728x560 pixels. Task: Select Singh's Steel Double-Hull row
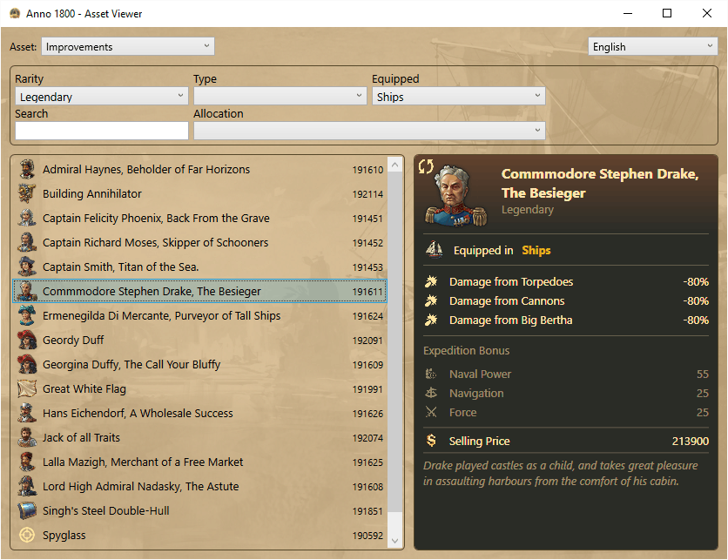(199, 510)
